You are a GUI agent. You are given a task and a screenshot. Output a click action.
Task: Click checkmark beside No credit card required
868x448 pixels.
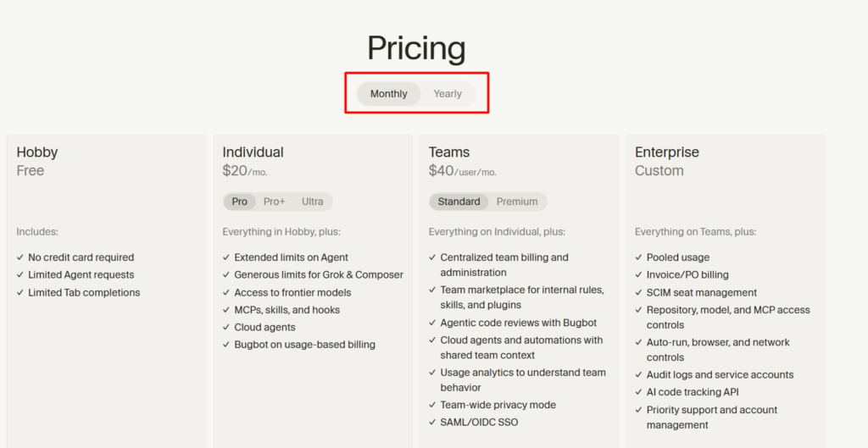point(20,257)
